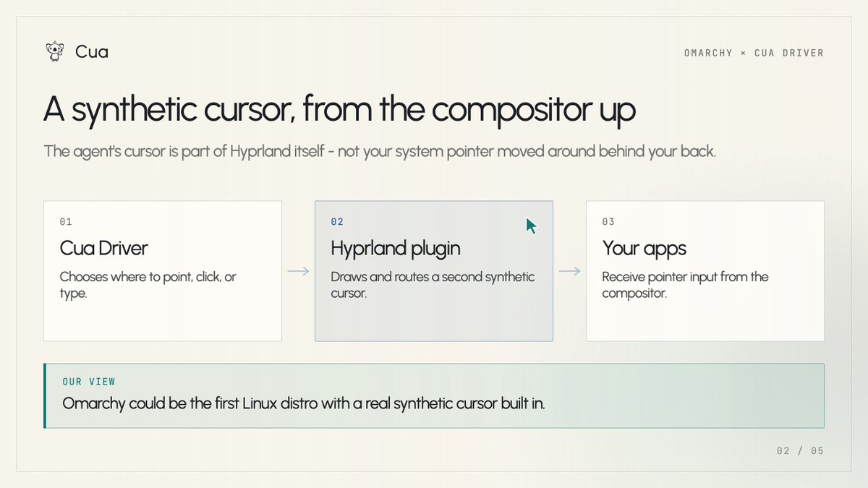868x488 pixels.
Task: Select the Cua Driver card
Action: click(x=163, y=271)
